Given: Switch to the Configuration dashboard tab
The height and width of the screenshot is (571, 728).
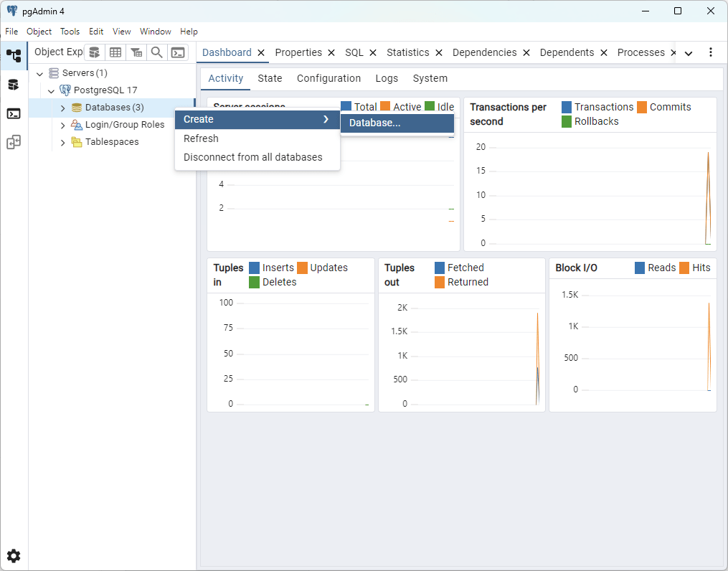Looking at the screenshot, I should 328,78.
